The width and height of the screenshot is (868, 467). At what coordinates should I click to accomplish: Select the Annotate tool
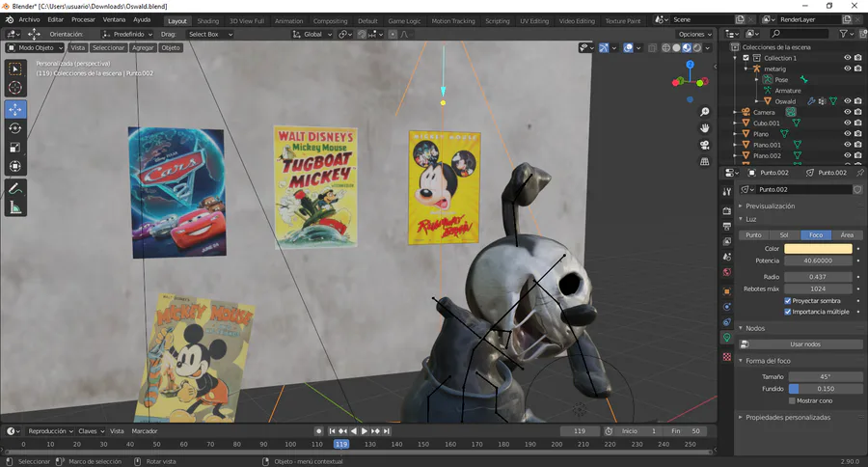point(15,188)
